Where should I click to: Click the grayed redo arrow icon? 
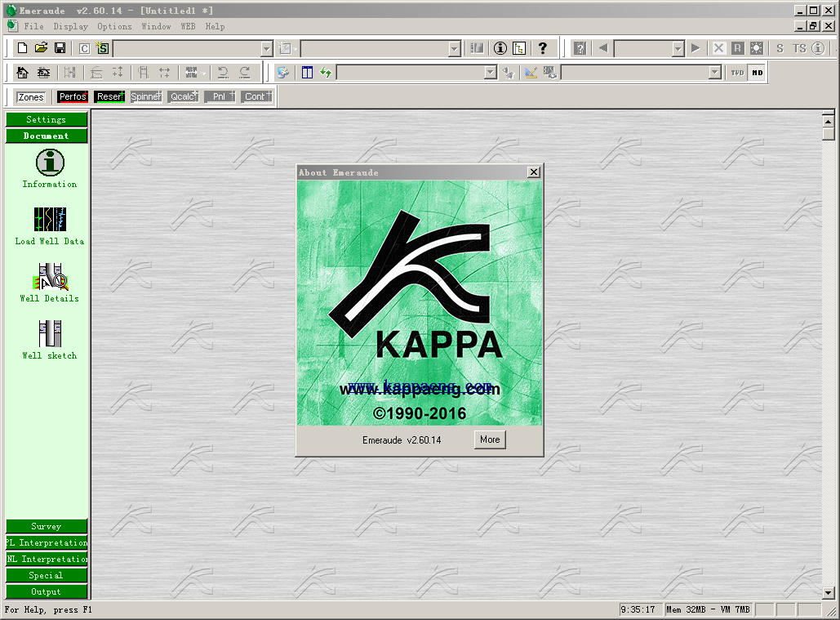pyautogui.click(x=245, y=73)
